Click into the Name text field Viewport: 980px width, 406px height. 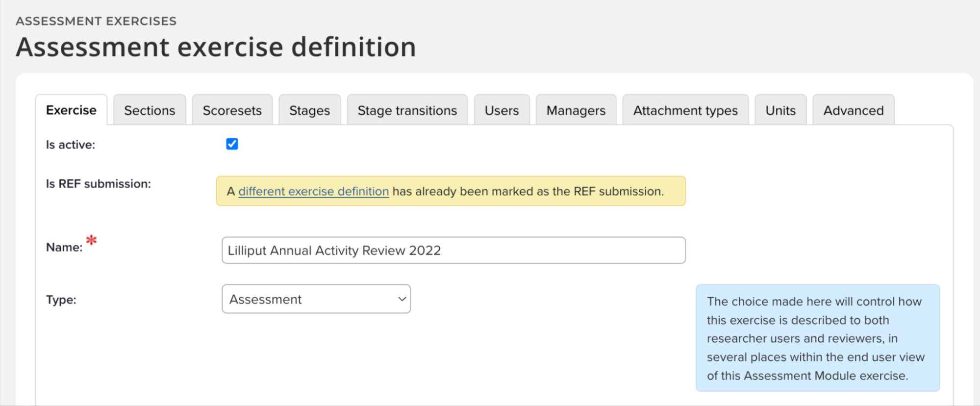pos(453,251)
